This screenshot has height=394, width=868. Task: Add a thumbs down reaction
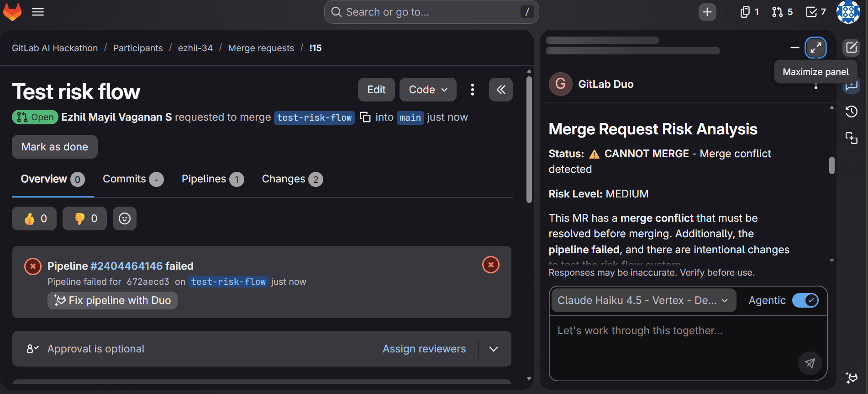pyautogui.click(x=84, y=218)
